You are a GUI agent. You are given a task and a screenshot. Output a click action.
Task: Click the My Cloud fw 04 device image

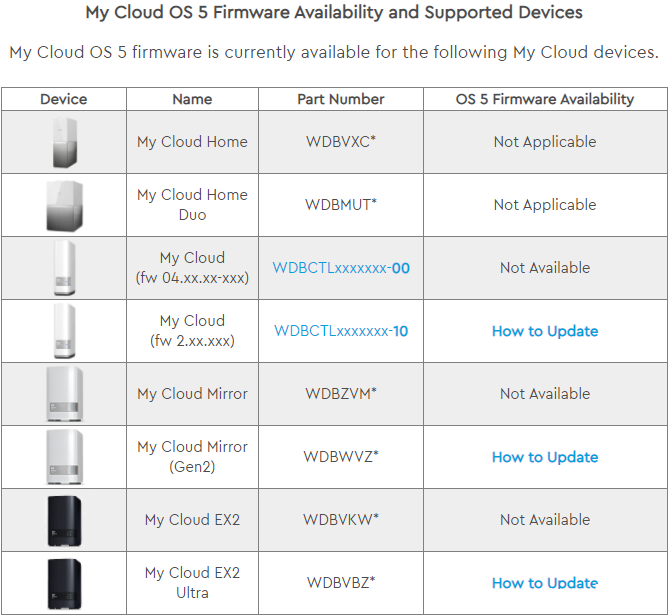tap(63, 268)
